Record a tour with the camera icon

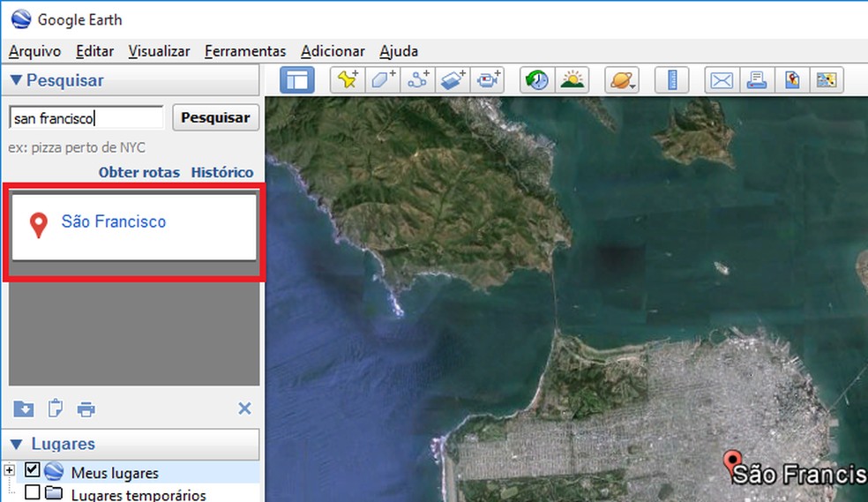488,80
